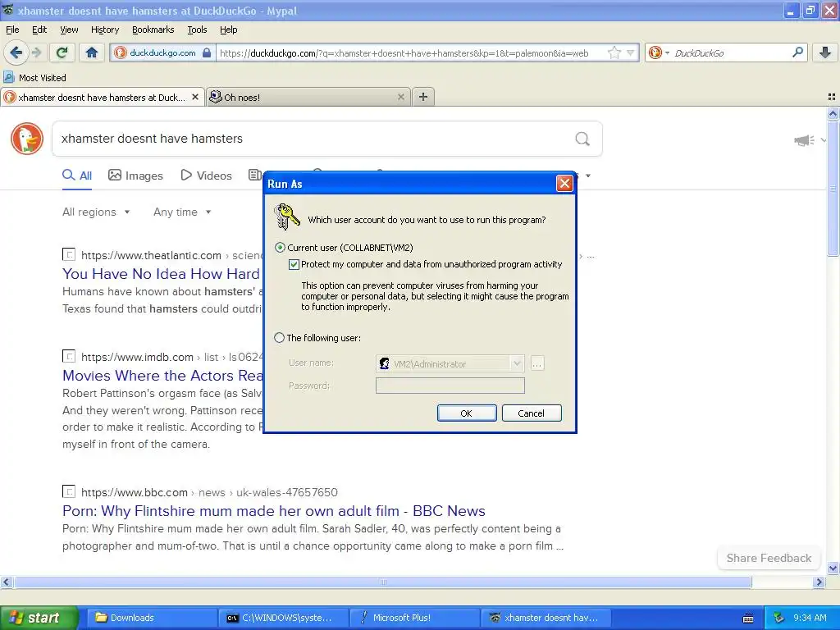Switch to C:\WINDOWS\system taskbar window
Image resolution: width=840 pixels, height=630 pixels.
click(283, 618)
